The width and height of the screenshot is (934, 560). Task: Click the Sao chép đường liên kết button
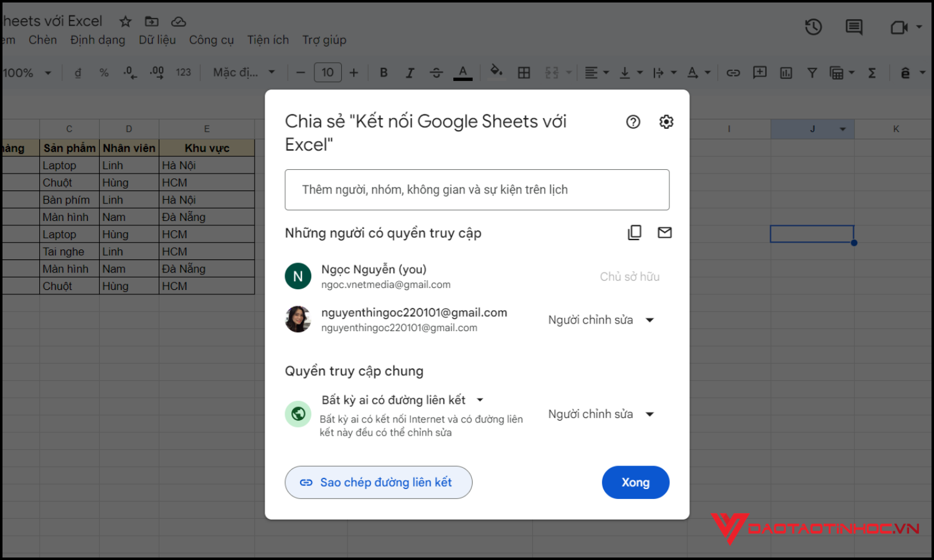pos(378,482)
